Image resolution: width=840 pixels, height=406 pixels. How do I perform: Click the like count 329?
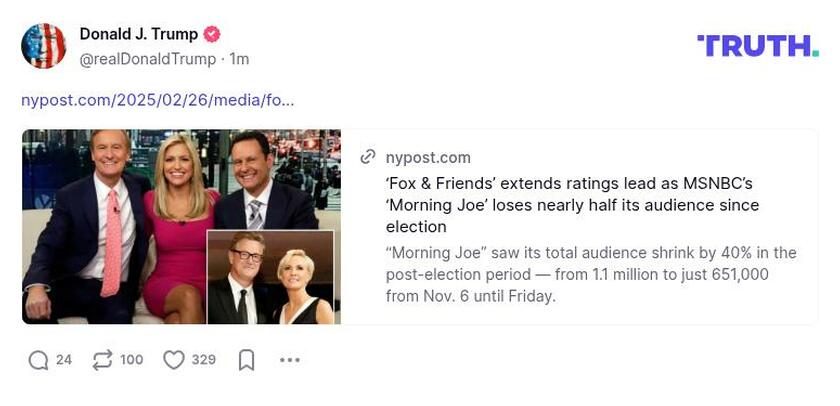pyautogui.click(x=204, y=360)
